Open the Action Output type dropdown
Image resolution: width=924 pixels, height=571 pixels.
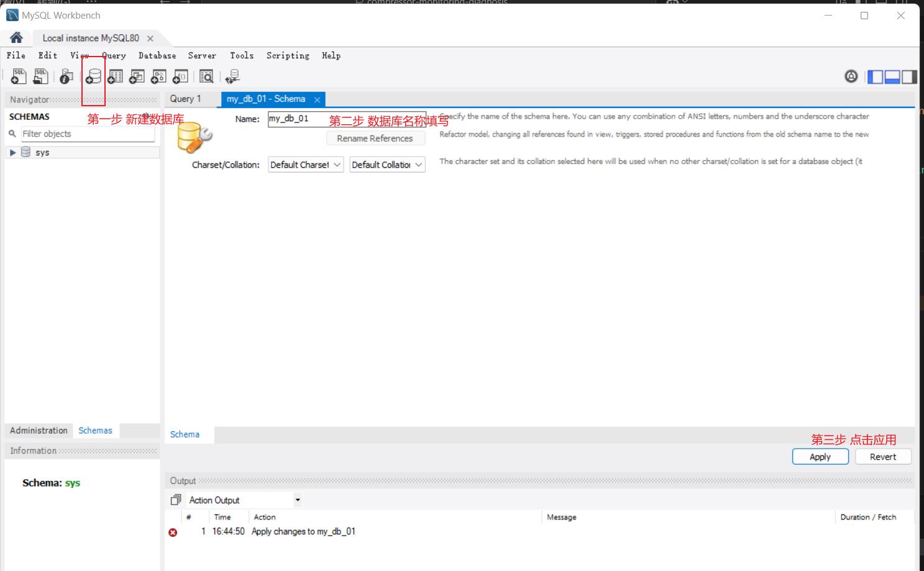pos(244,500)
